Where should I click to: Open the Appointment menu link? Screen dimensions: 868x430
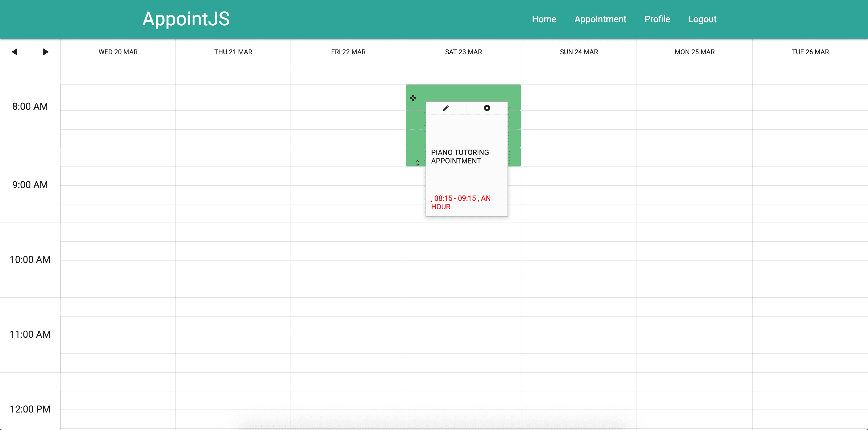600,19
